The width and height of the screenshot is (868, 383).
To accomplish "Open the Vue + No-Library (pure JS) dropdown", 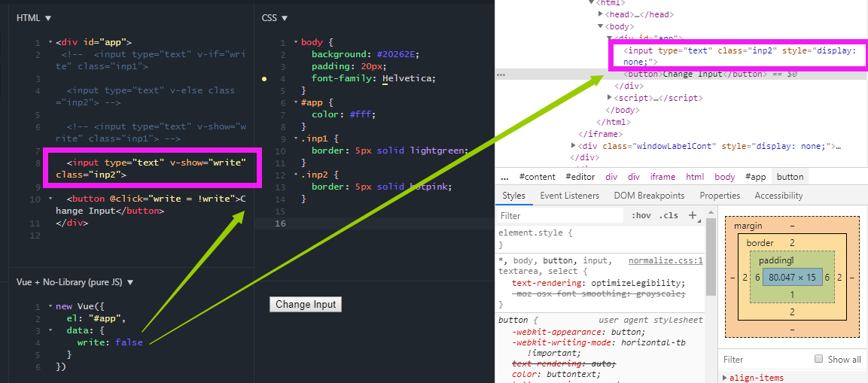I will [131, 282].
